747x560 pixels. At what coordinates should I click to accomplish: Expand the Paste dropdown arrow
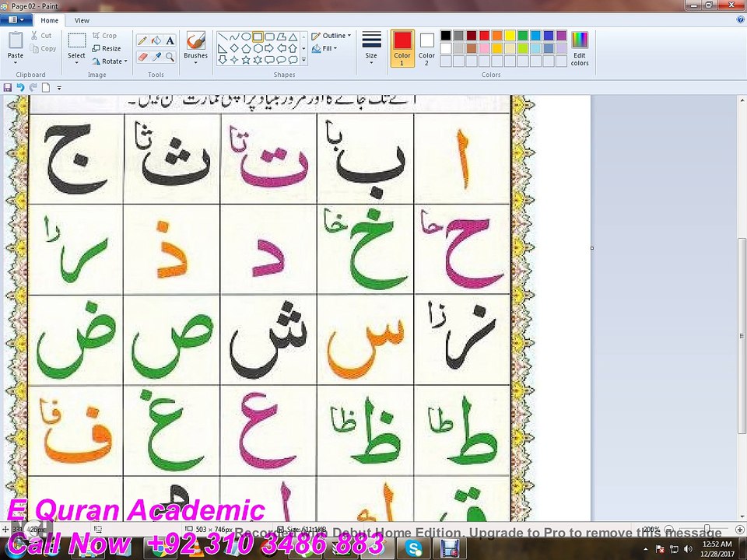point(16,62)
